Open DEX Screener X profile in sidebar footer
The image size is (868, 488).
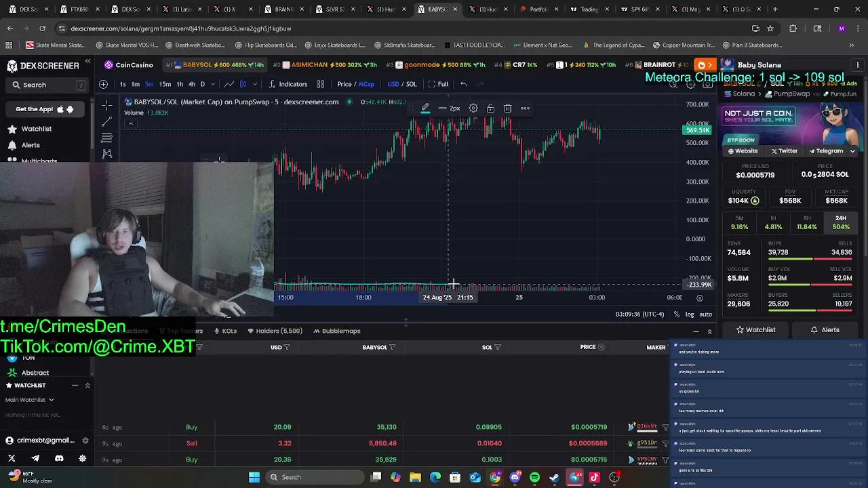tap(12, 459)
